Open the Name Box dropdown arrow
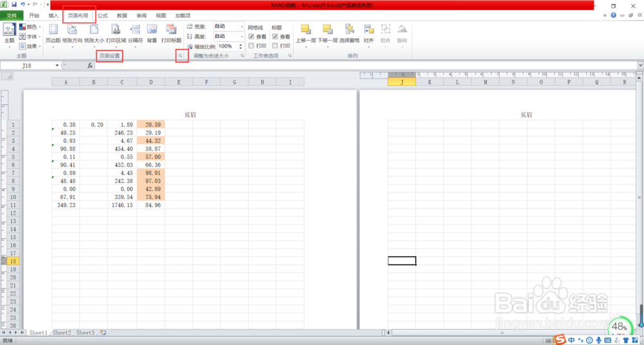644x345 pixels. click(57, 66)
